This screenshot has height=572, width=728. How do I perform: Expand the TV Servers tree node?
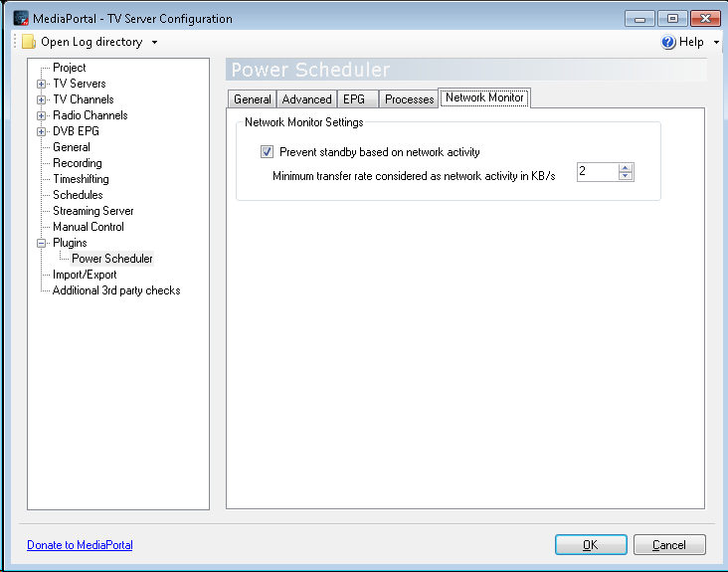click(42, 84)
